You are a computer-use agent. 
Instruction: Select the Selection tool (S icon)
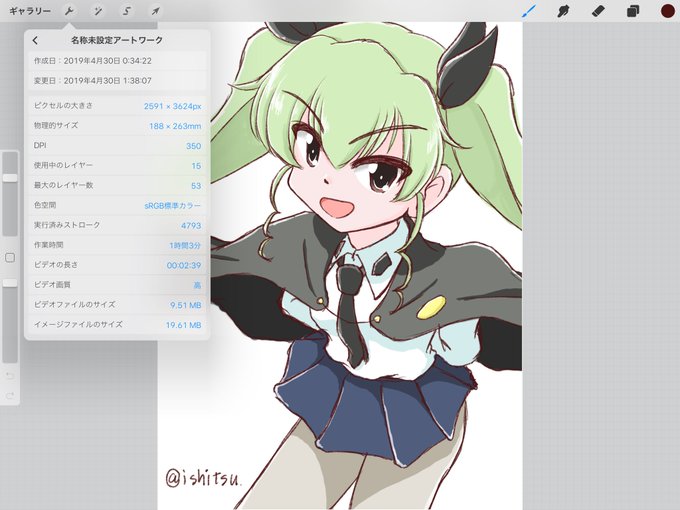pos(127,11)
